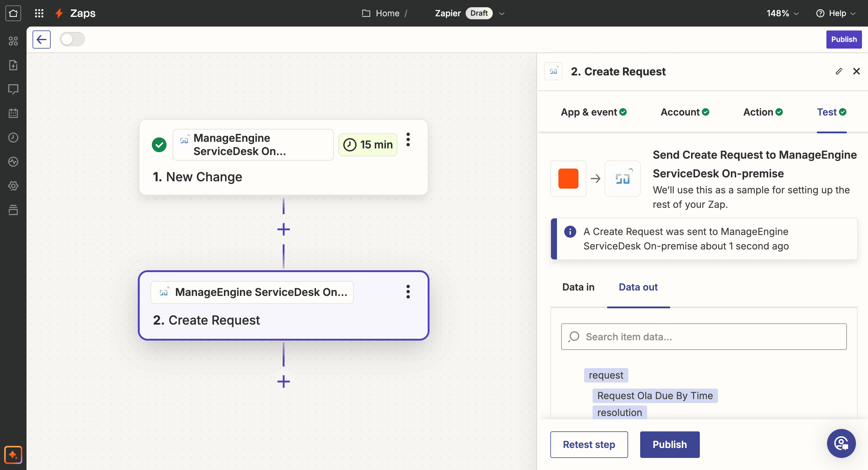Open the Help dropdown menu
The height and width of the screenshot is (470, 868).
835,13
